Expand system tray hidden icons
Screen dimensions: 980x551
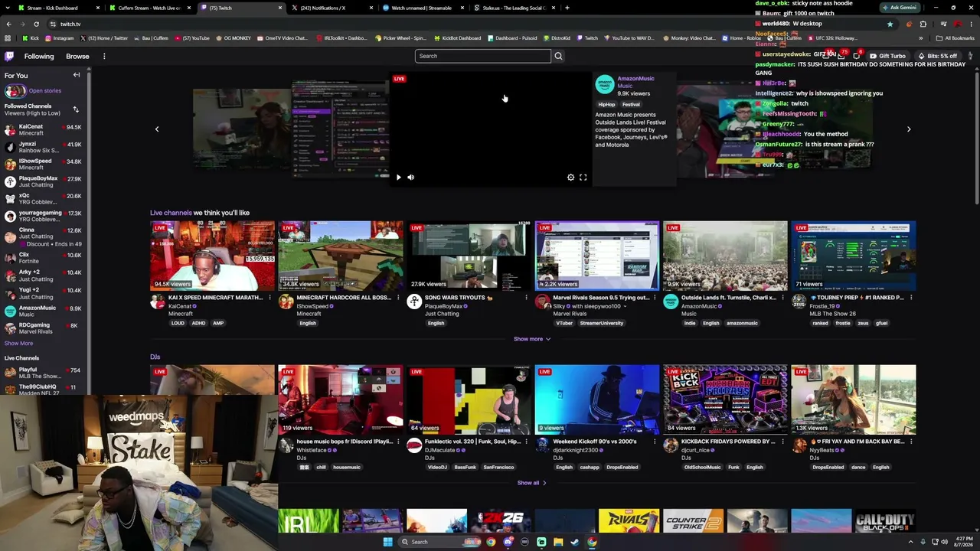[911, 542]
